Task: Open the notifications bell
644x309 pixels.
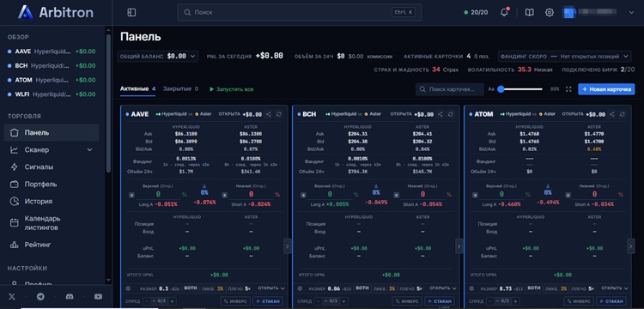Action: tap(504, 12)
